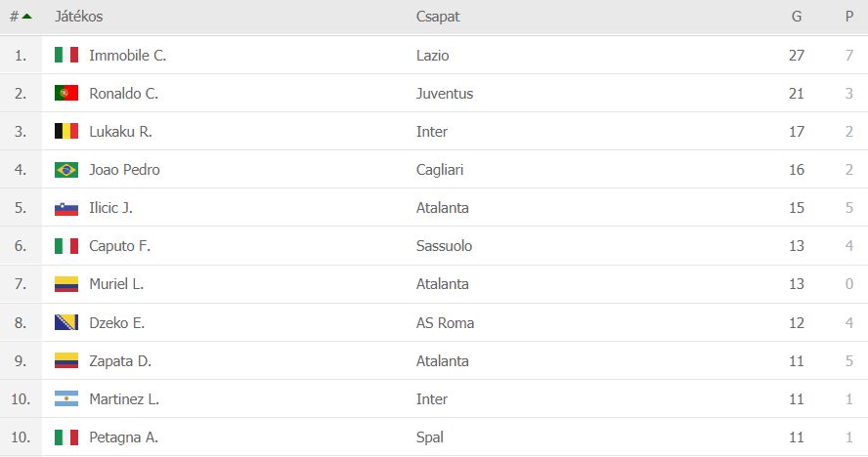
Task: Click the Italian flag beside Immobile C.
Action: (65, 56)
